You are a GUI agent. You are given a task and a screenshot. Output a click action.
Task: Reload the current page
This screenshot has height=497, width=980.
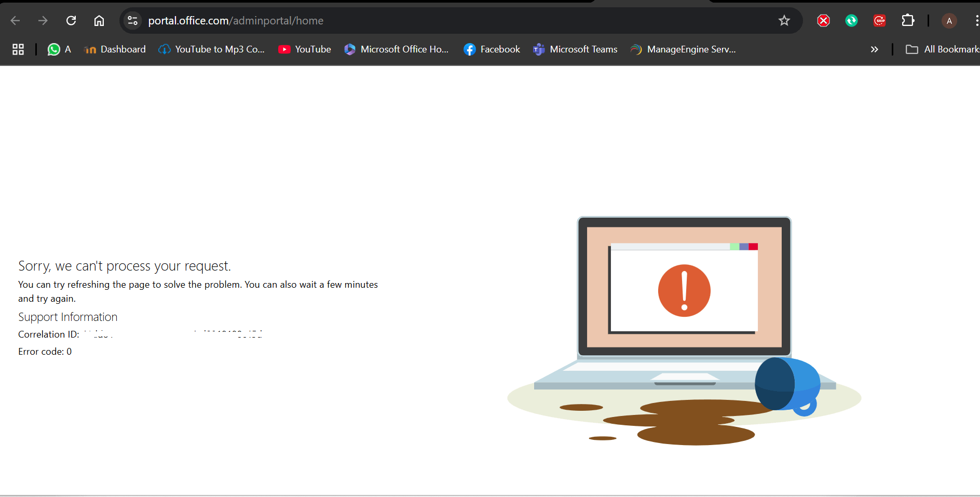pos(71,21)
